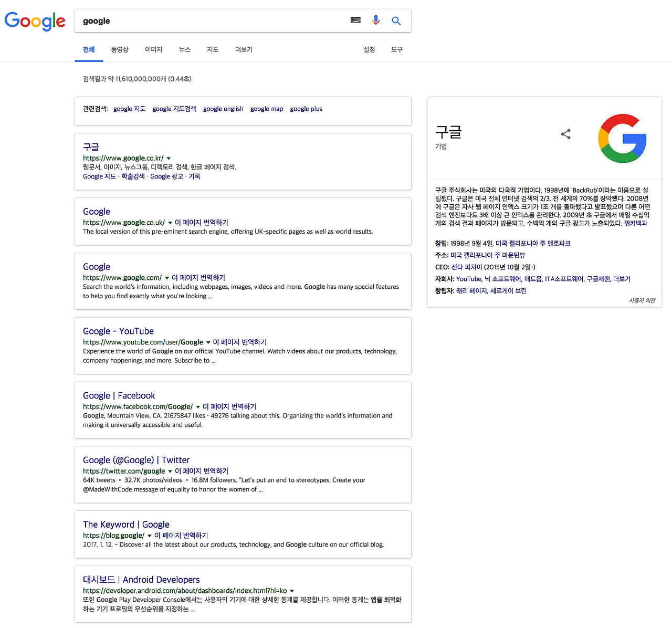Click the Google logo in the header
This screenshot has height=628, width=672.
click(35, 21)
